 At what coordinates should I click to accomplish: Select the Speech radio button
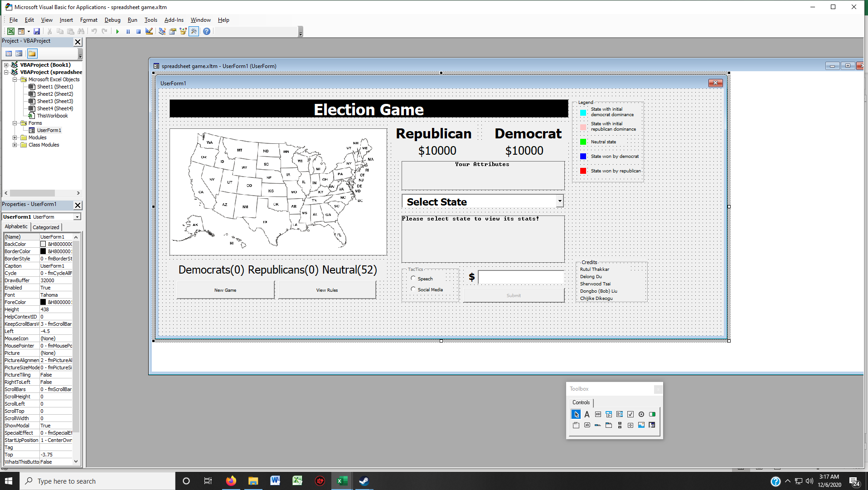[413, 278]
